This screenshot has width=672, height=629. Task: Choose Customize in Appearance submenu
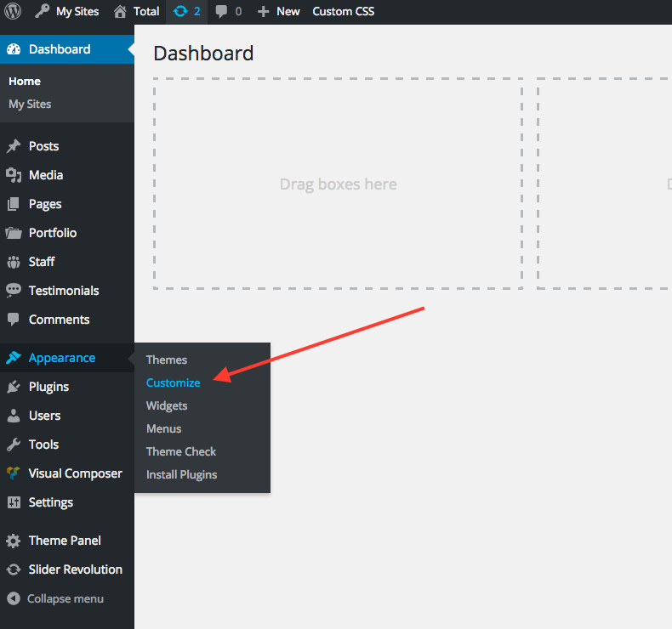pyautogui.click(x=174, y=382)
